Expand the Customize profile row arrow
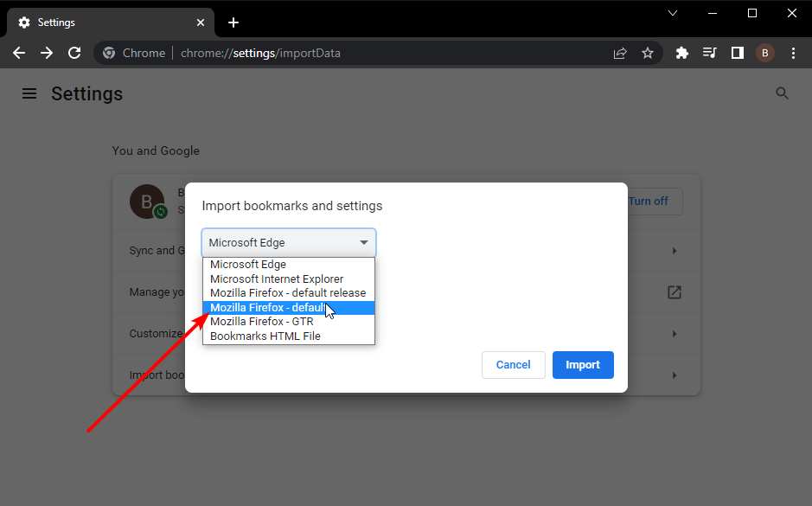This screenshot has height=506, width=812. [x=675, y=334]
